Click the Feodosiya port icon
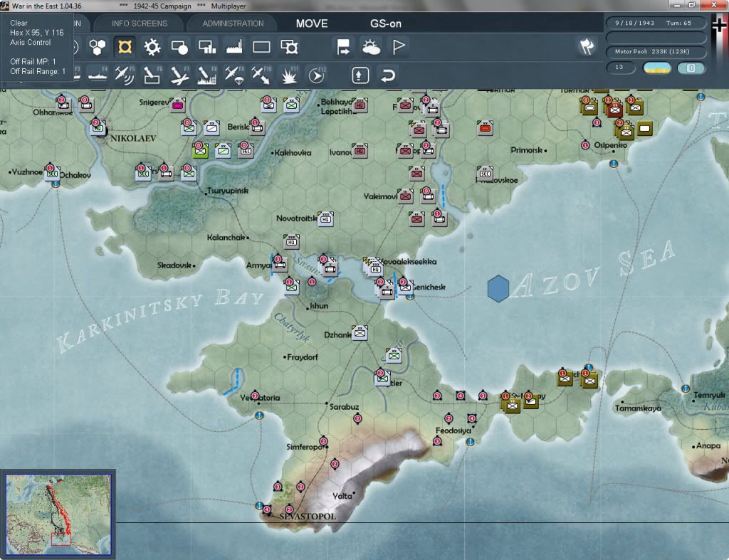Screen dimensions: 729x560 (x=470, y=441)
